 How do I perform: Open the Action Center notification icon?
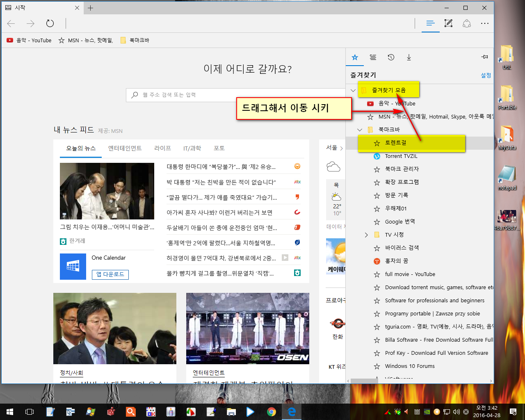(x=513, y=412)
